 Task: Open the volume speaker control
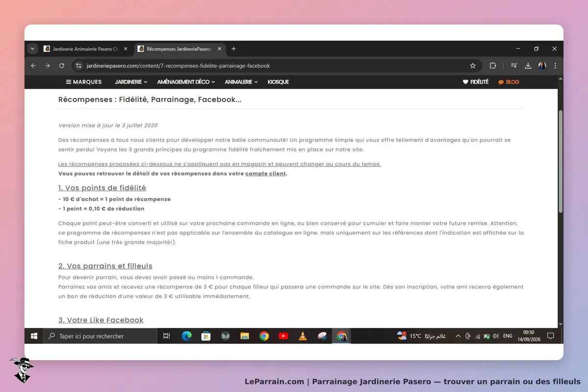tap(496, 336)
